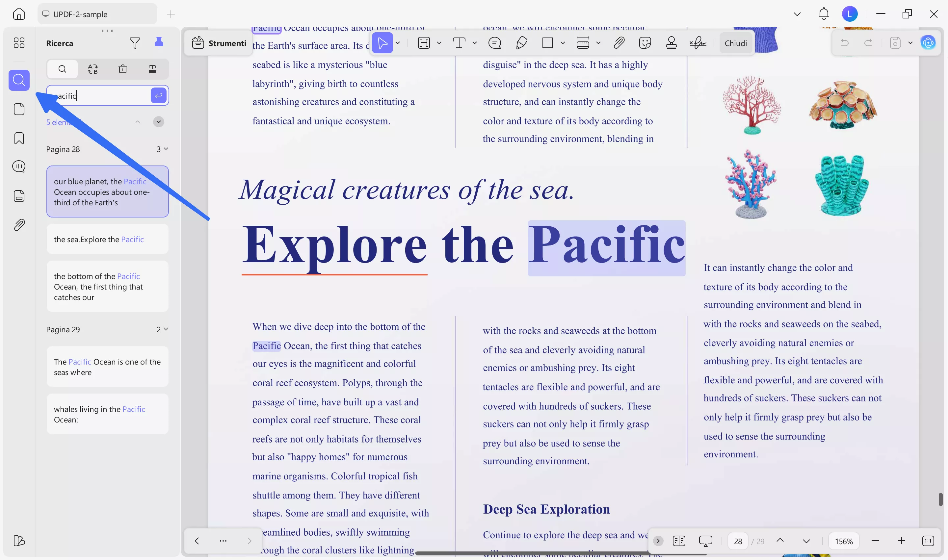
Task: Open the stamp tool in the toolbar
Action: (671, 43)
